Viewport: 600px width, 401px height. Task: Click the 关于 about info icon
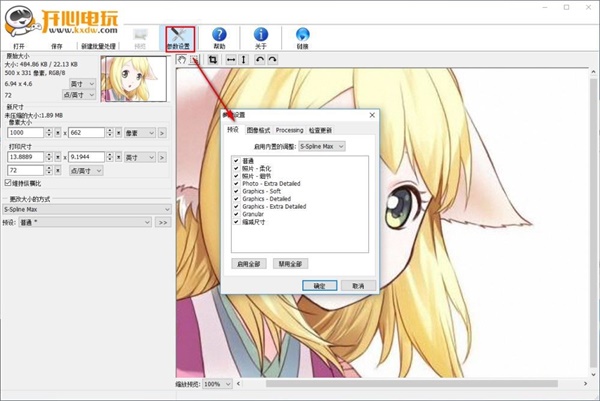261,38
